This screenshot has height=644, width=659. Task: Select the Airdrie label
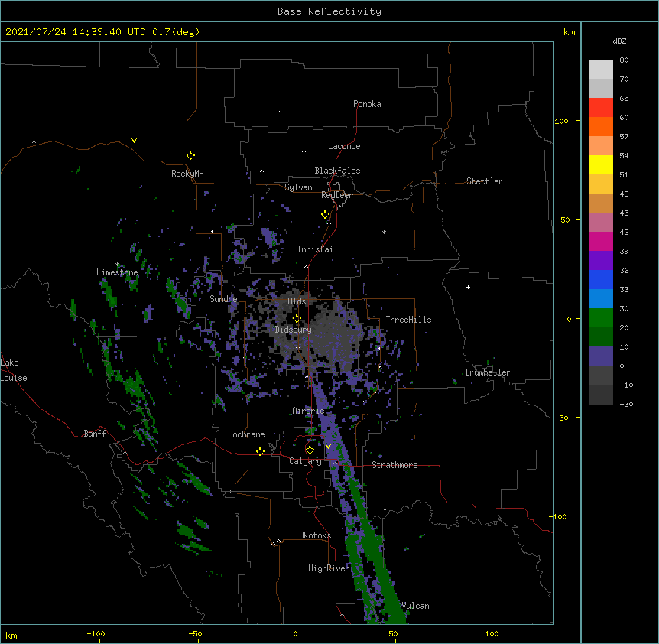[x=308, y=411]
